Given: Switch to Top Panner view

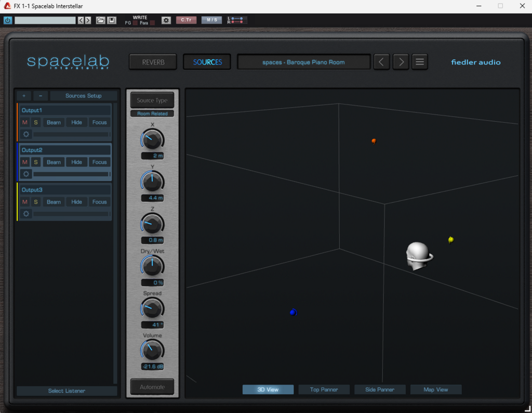Looking at the screenshot, I should click(x=324, y=390).
